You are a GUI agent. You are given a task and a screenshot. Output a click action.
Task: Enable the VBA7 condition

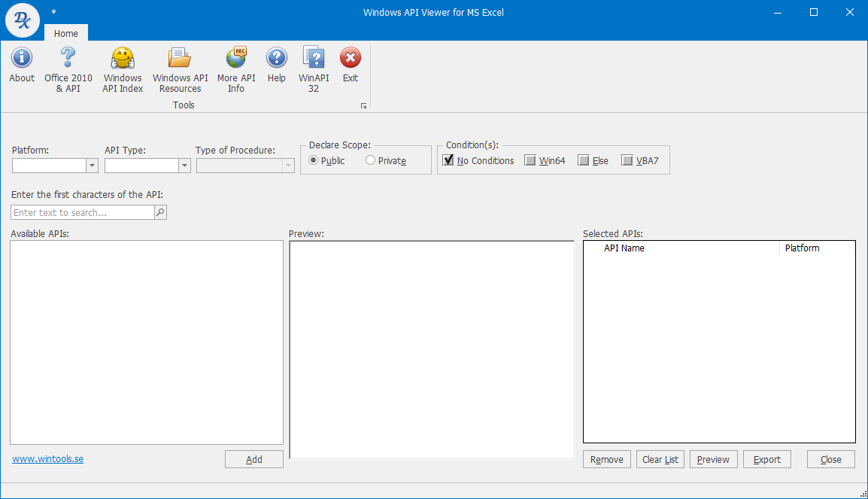pos(627,160)
